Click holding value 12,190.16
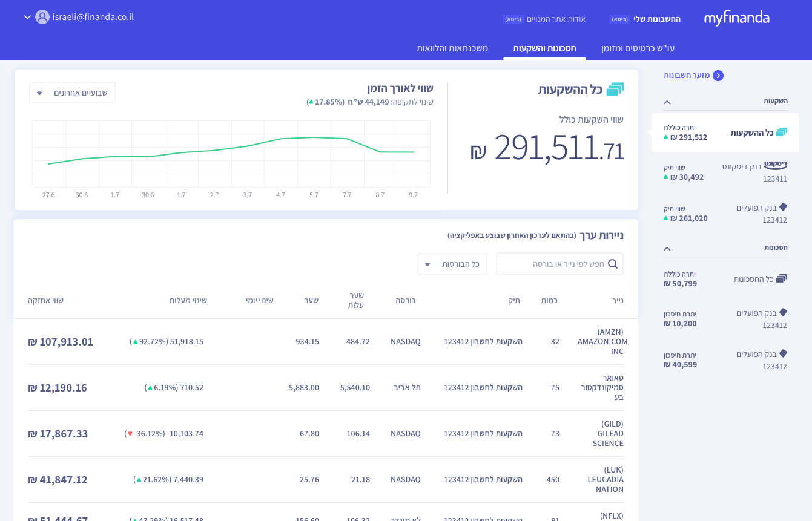 click(x=58, y=388)
